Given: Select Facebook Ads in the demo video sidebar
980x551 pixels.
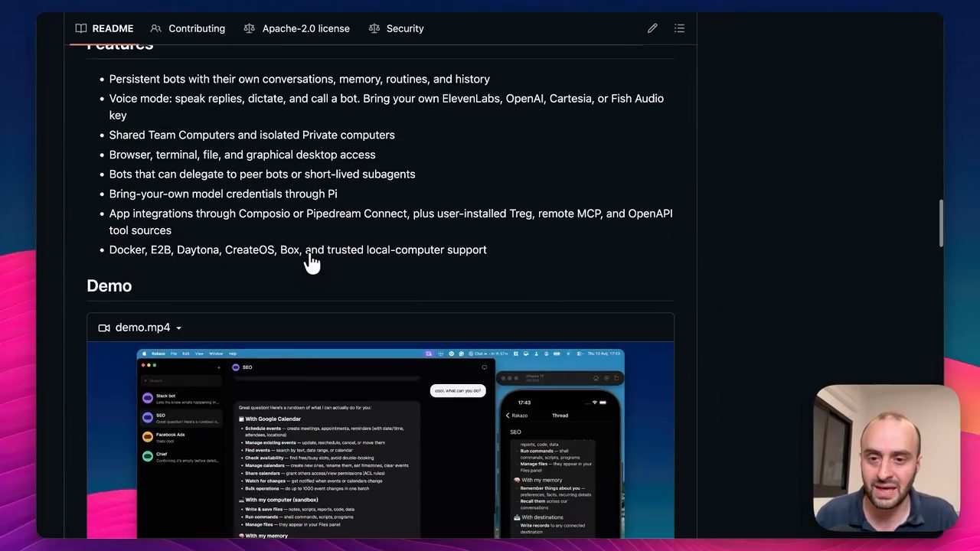Looking at the screenshot, I should pyautogui.click(x=180, y=437).
